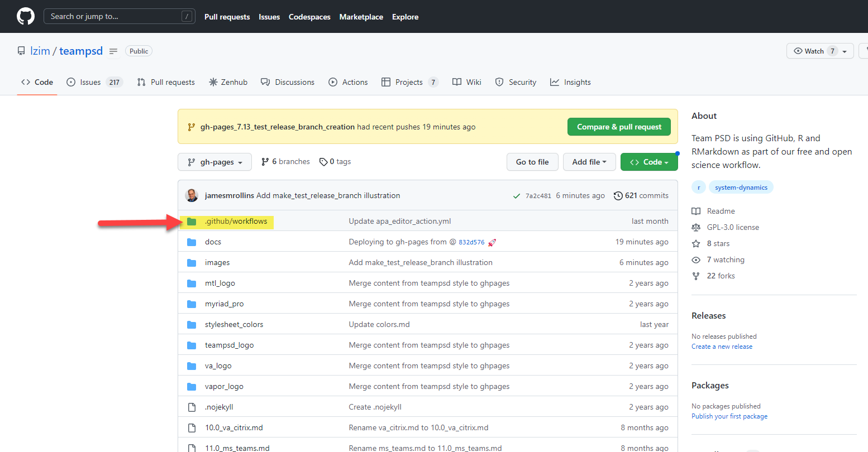Open the .github/workflows folder name
The image size is (868, 452).
(x=236, y=222)
